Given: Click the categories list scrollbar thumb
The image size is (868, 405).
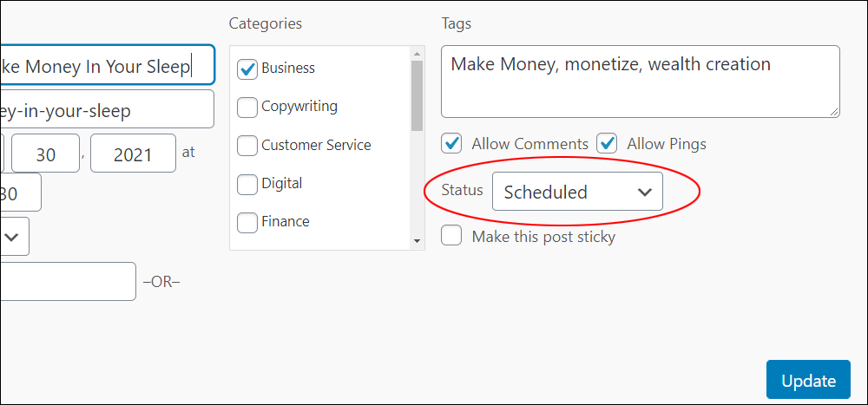Looking at the screenshot, I should (x=417, y=95).
